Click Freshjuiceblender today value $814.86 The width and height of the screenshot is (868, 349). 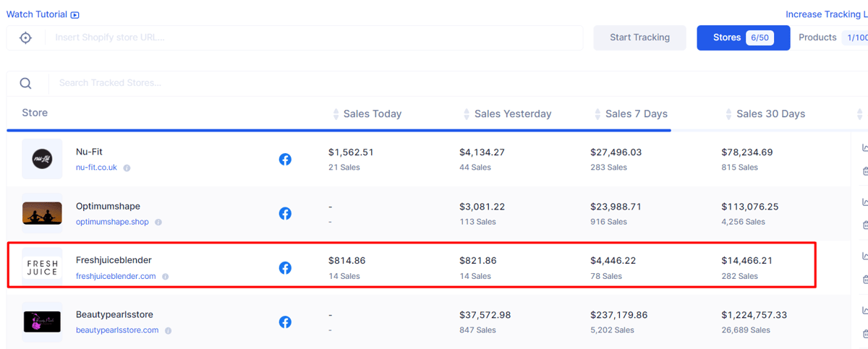pos(347,260)
